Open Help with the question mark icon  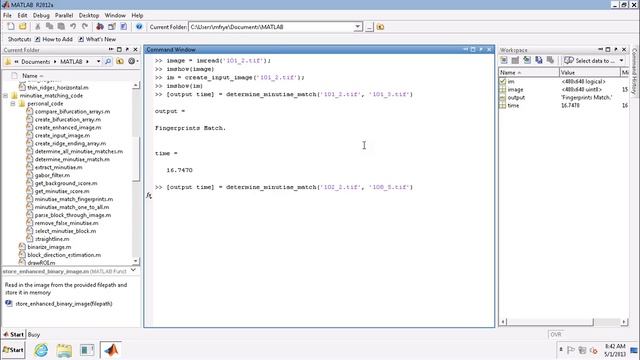(x=139, y=27)
